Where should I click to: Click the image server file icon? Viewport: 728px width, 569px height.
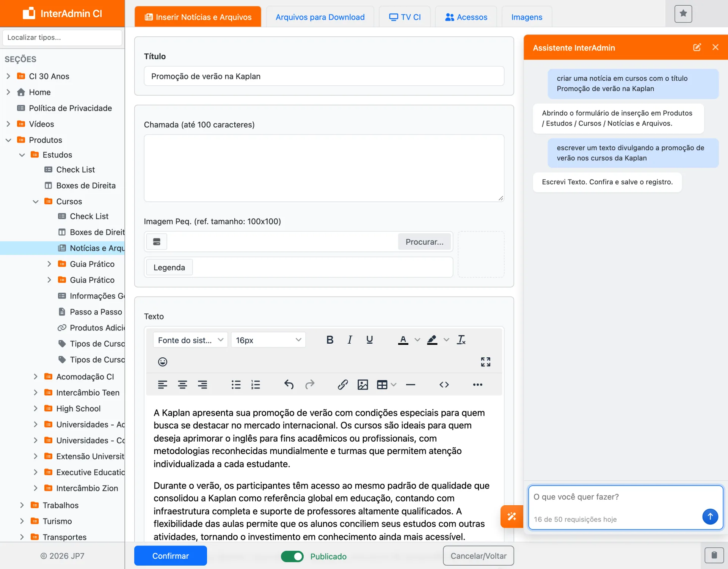click(x=157, y=242)
